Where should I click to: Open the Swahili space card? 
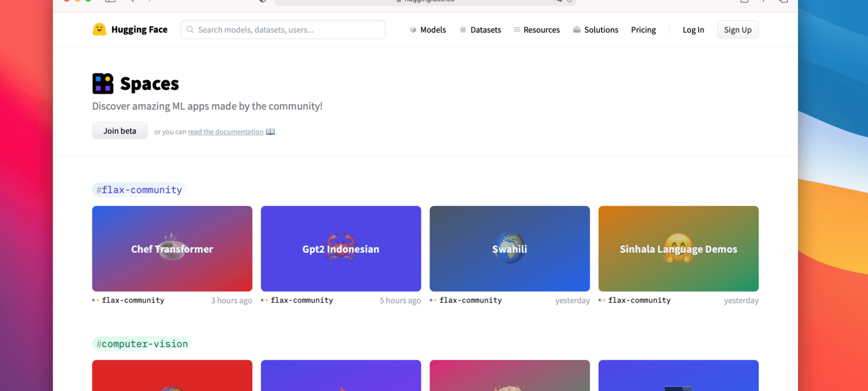510,249
